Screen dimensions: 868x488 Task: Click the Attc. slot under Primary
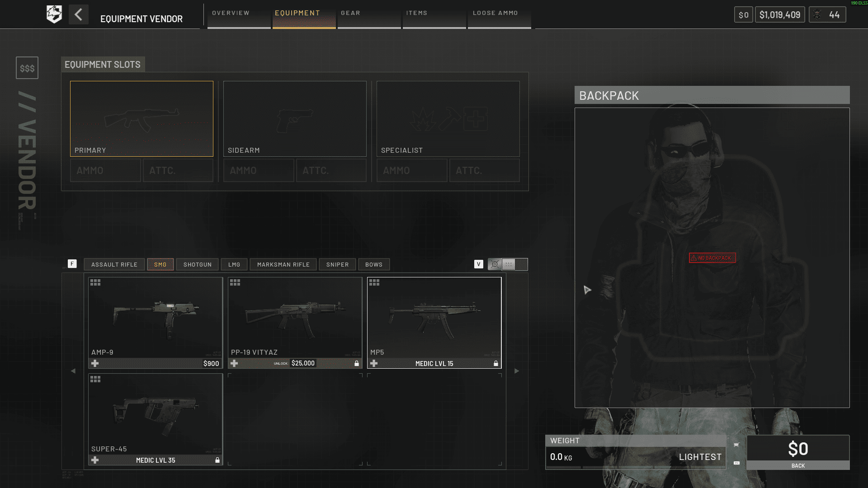(x=178, y=170)
